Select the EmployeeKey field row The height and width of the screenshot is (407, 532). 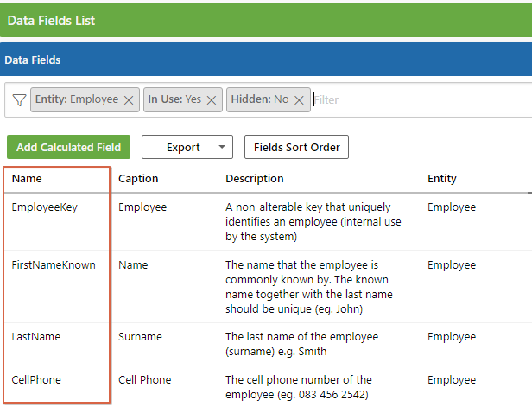pos(268,222)
